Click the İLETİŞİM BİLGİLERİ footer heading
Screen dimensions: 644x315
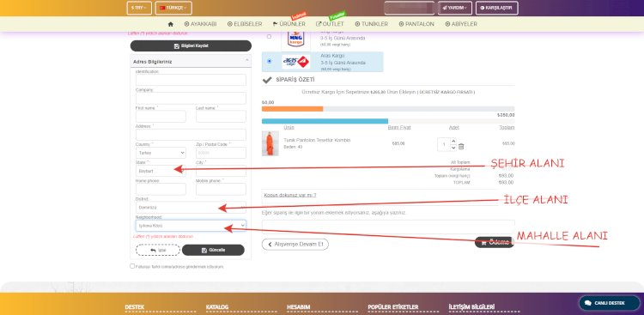472,307
